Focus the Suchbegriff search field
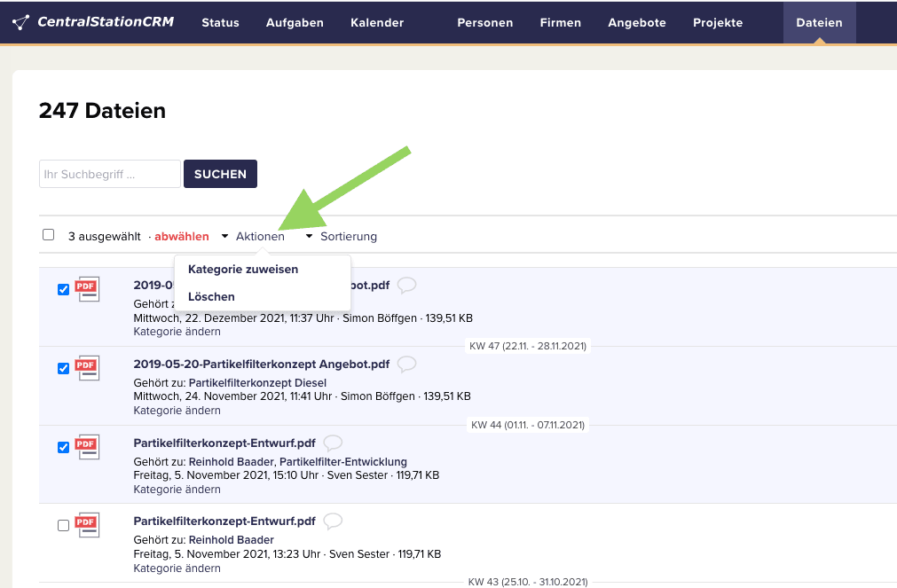Screen dimensions: 897x588 [x=109, y=174]
